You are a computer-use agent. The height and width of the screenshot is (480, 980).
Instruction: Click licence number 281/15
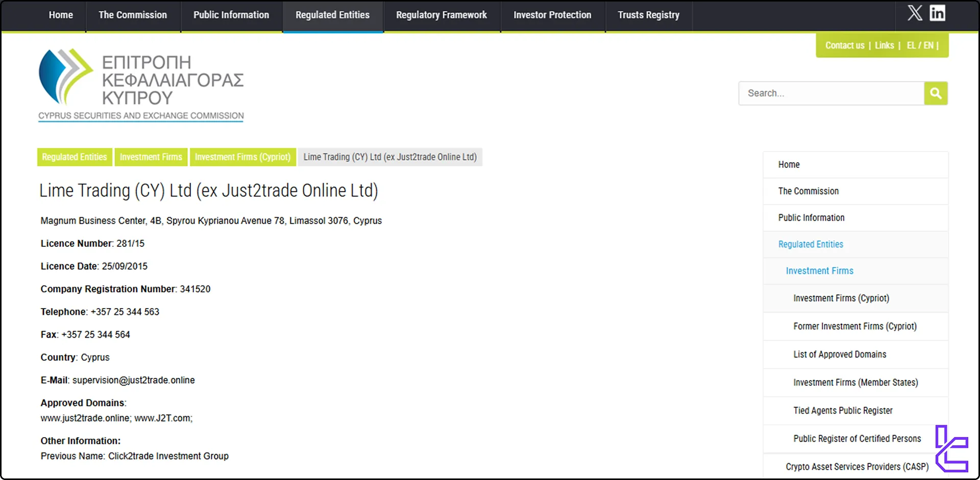pos(130,244)
